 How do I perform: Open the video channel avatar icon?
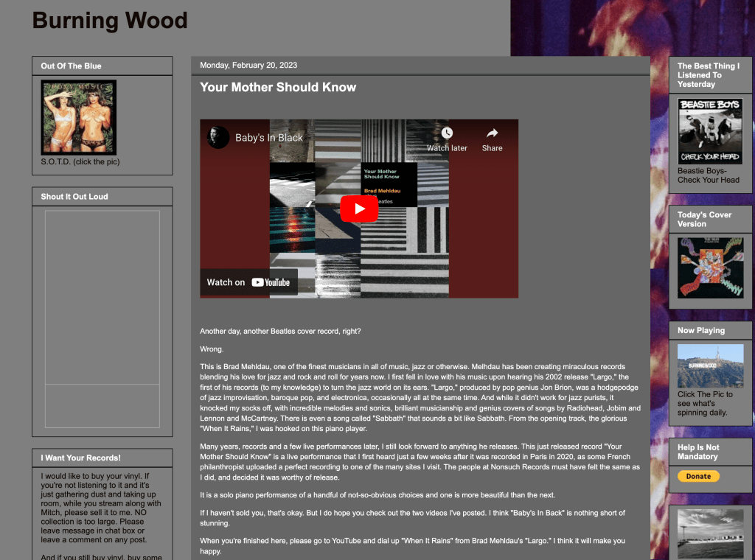218,138
